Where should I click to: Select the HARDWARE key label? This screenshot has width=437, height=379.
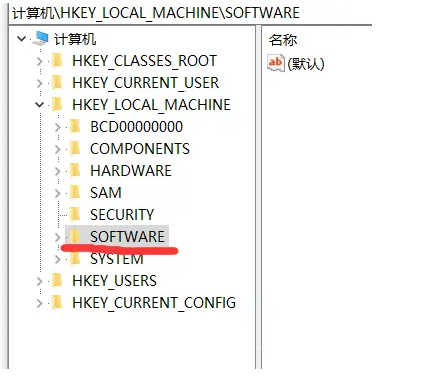131,171
